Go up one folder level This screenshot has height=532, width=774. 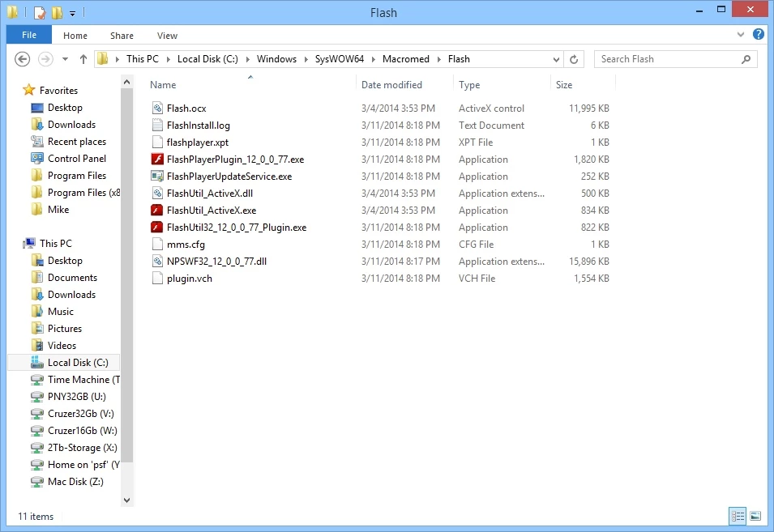(83, 59)
